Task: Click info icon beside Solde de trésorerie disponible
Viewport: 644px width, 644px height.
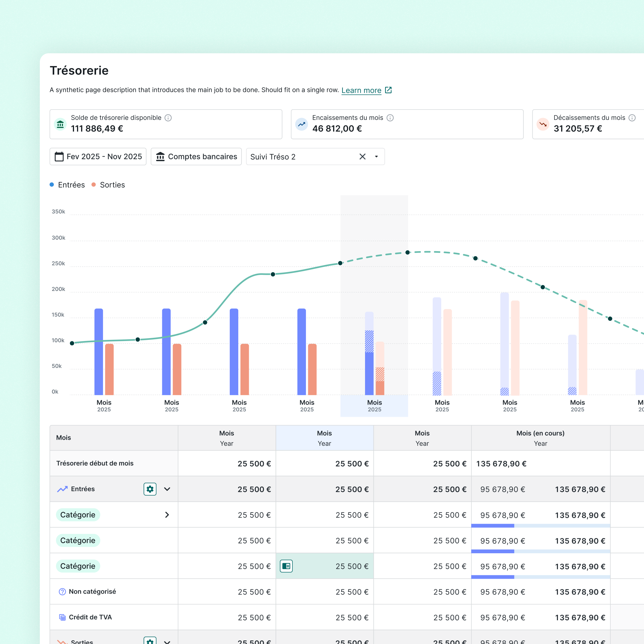Action: (168, 118)
